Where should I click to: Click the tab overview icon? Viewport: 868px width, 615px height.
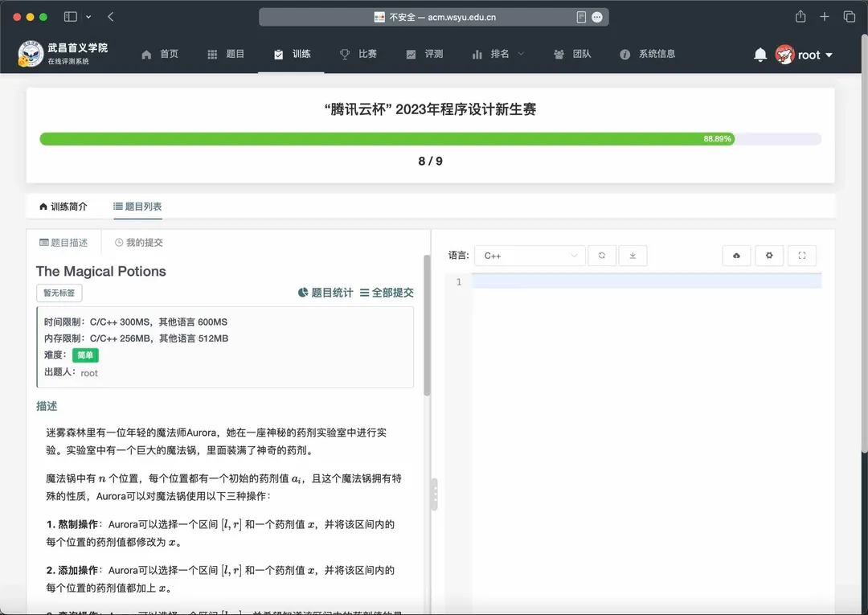coord(850,17)
